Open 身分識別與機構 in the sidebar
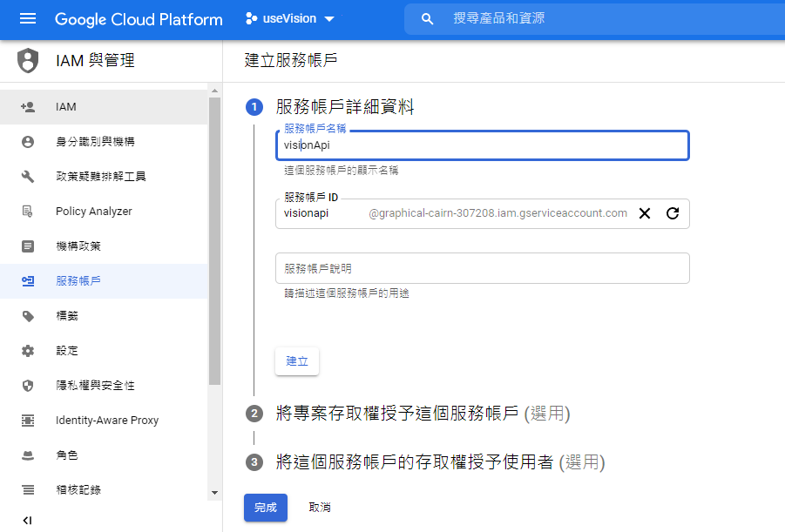 [104, 142]
